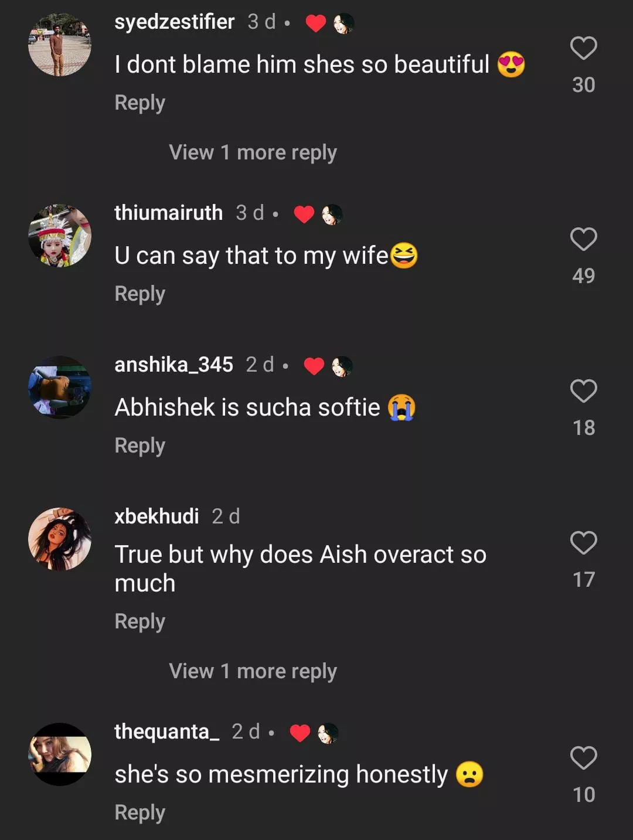Image resolution: width=633 pixels, height=840 pixels.
Task: Like syedzestifier's comment with the heart
Action: 583,48
